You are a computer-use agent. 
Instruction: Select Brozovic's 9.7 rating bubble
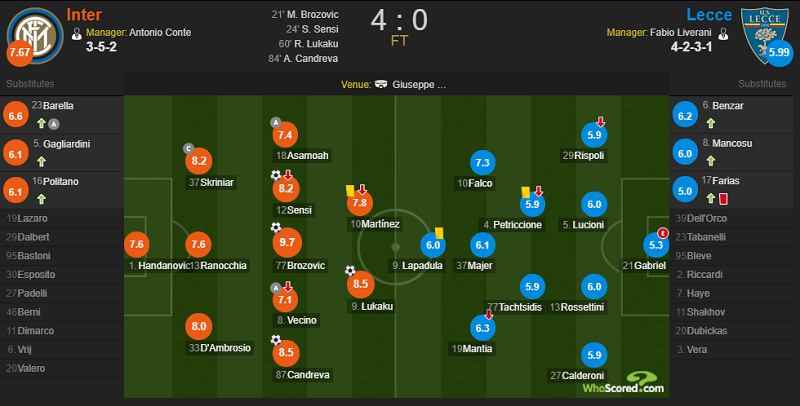287,243
